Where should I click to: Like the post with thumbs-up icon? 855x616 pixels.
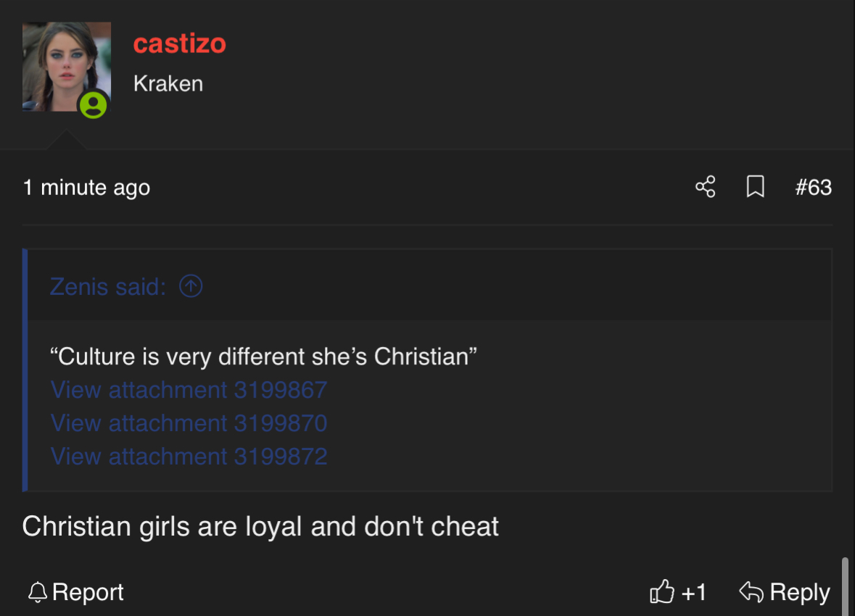(x=662, y=592)
